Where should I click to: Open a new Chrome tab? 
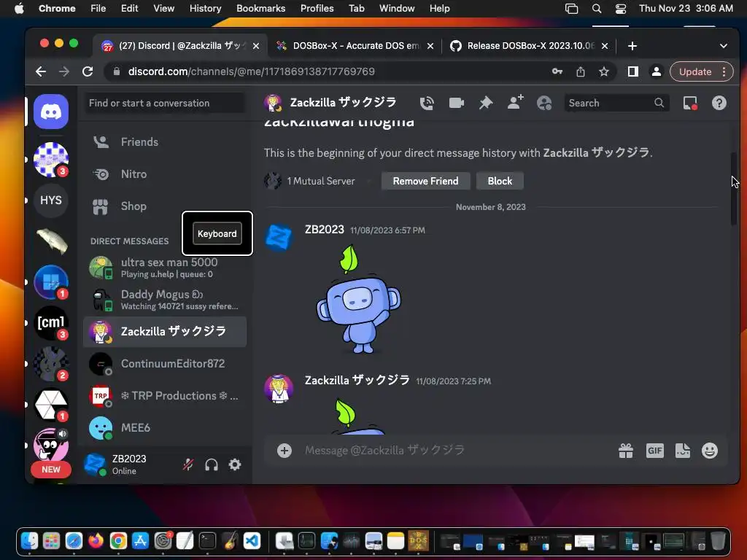point(632,46)
